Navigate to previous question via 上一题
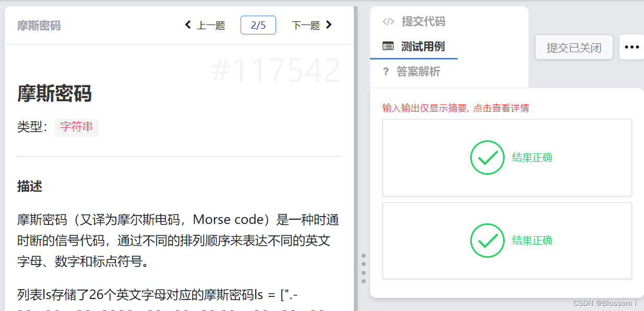 pos(211,25)
